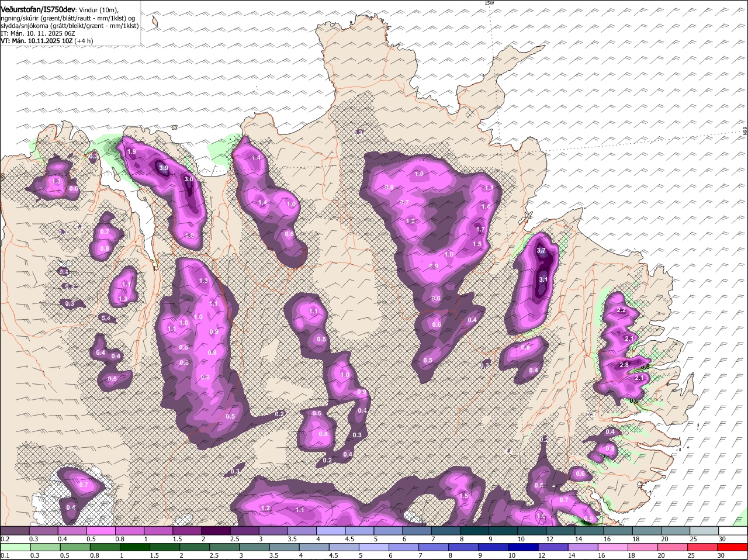Click the 2.2 value label near east coast
Screen dimensions: 748x560
click(x=621, y=310)
